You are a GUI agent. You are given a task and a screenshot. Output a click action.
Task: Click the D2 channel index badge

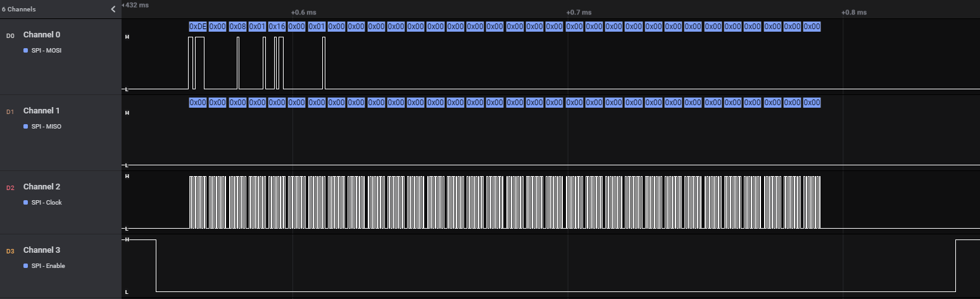[x=9, y=188]
